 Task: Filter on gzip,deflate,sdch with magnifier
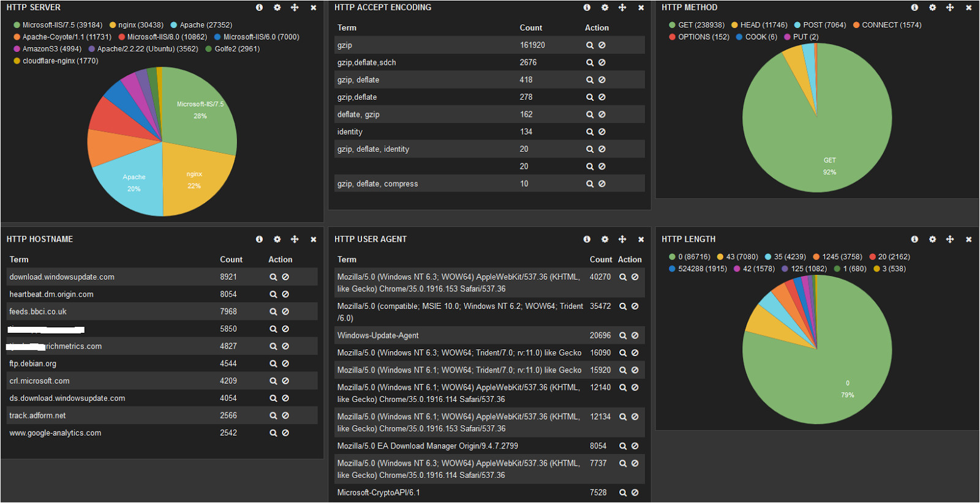coord(590,62)
